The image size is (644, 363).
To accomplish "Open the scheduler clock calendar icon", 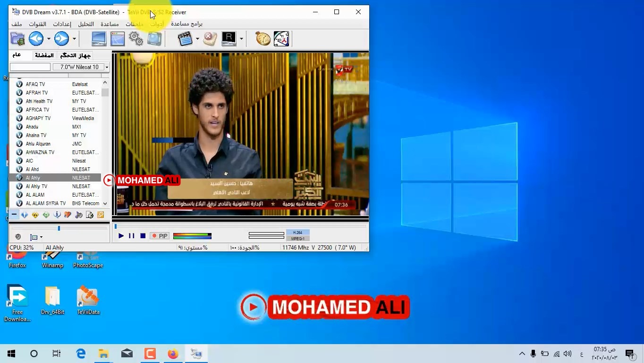I will click(281, 39).
